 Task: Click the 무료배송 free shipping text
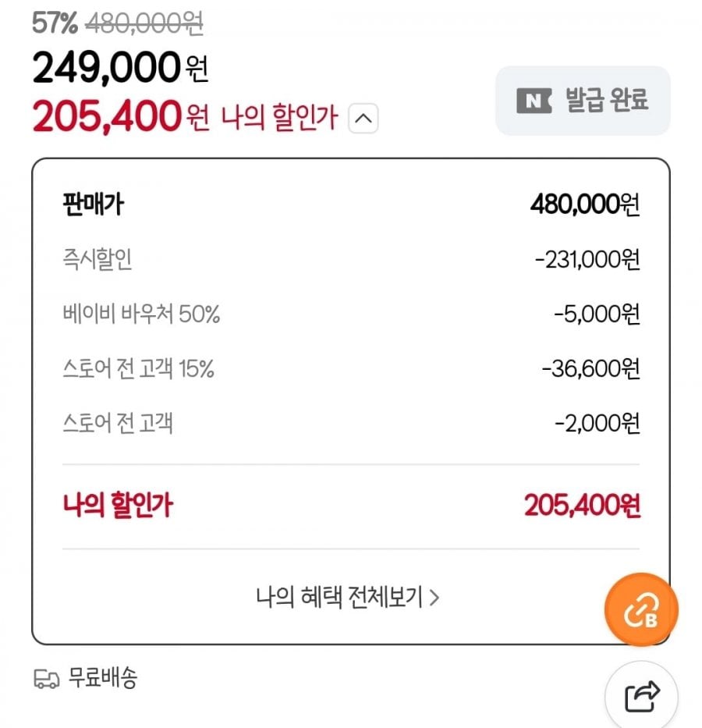point(103,678)
